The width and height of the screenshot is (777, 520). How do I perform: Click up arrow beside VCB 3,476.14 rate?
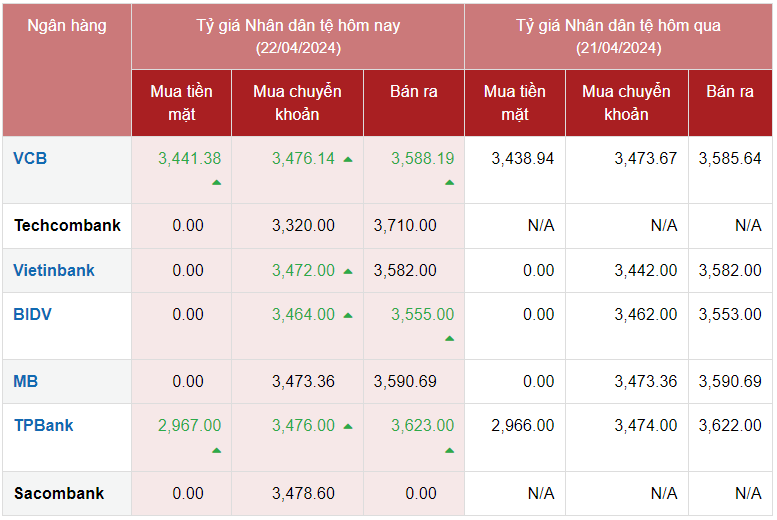click(348, 159)
